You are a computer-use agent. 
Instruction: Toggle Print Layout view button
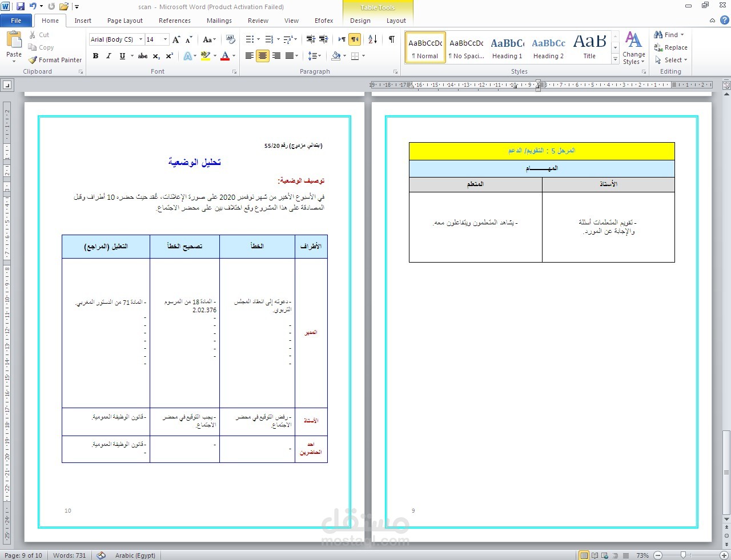(x=584, y=555)
